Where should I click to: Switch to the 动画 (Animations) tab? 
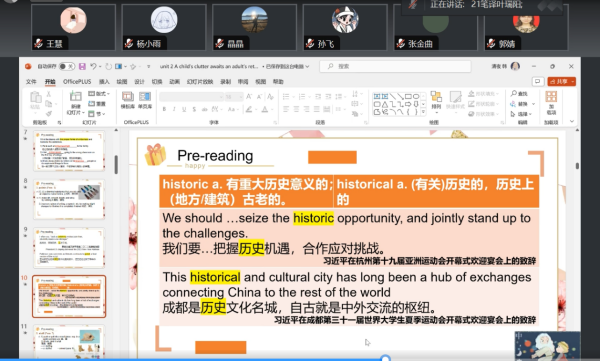[174, 82]
